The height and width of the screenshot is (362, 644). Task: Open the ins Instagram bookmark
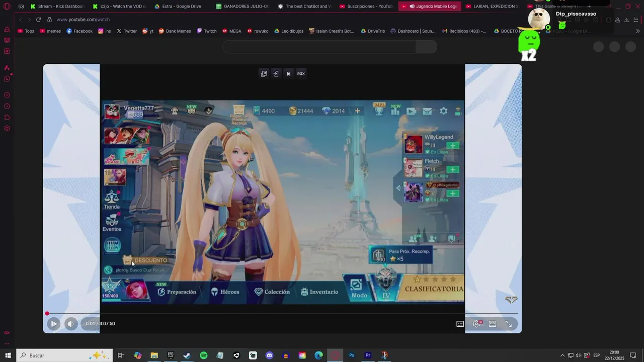[x=105, y=31]
